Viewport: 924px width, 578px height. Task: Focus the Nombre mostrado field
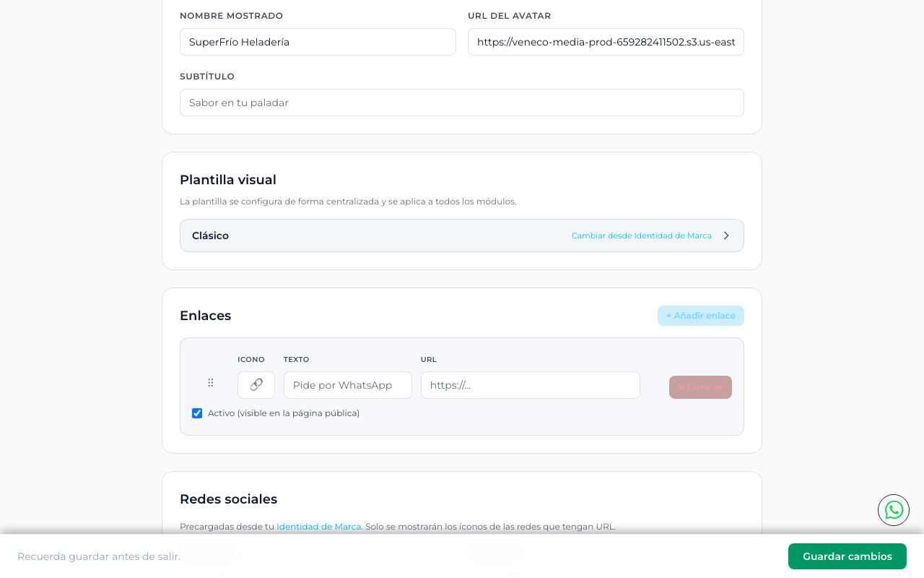pyautogui.click(x=318, y=42)
